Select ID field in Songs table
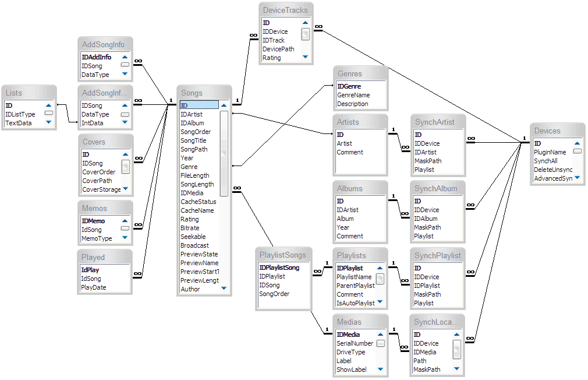The image size is (588, 380). [x=199, y=105]
